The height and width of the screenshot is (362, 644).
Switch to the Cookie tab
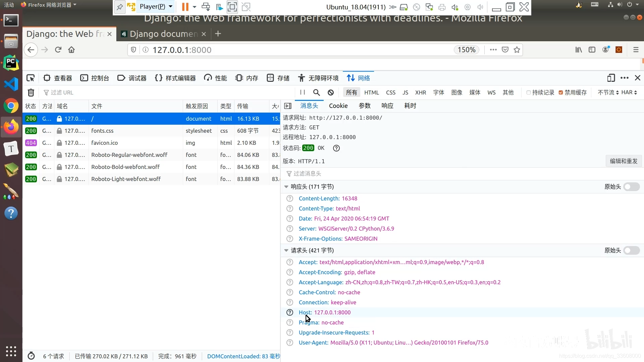click(338, 106)
